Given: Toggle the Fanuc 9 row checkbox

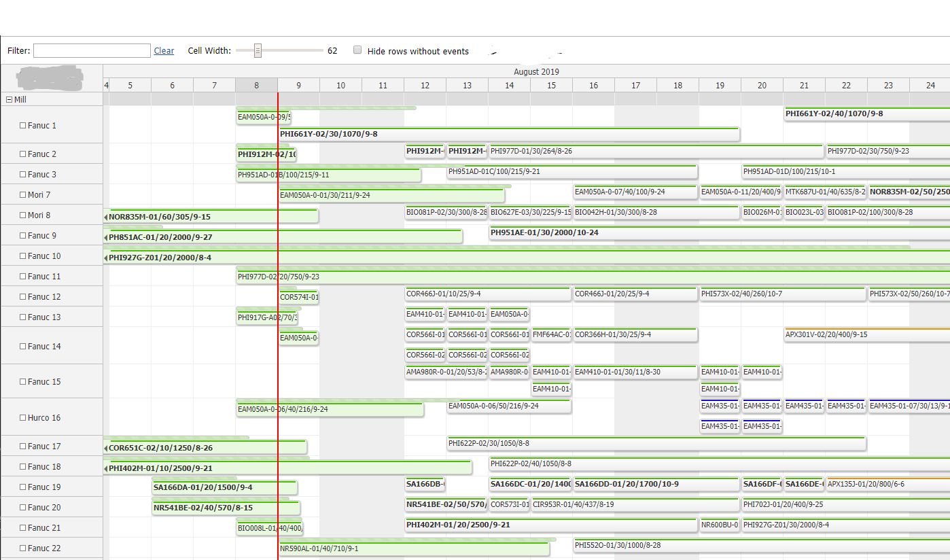Looking at the screenshot, I should [x=22, y=236].
